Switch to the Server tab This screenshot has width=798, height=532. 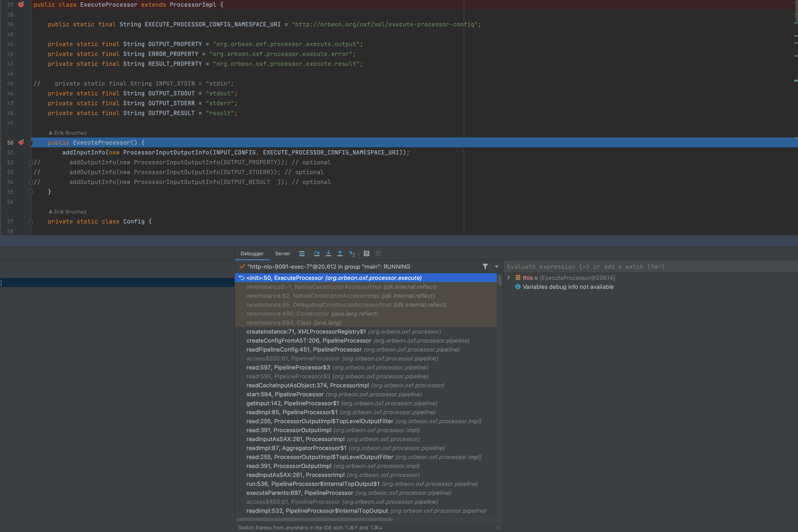point(282,254)
